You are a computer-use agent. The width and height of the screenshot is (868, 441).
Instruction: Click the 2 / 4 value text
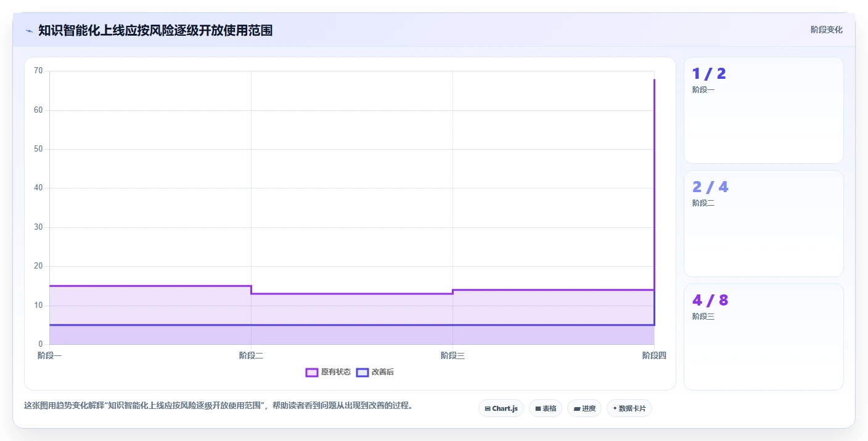coord(710,187)
